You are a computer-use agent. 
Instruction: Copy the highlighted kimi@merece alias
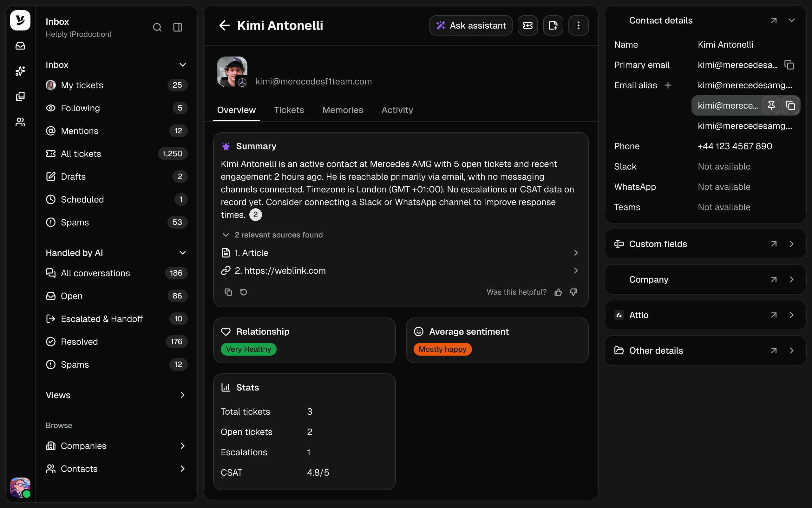[x=790, y=105]
